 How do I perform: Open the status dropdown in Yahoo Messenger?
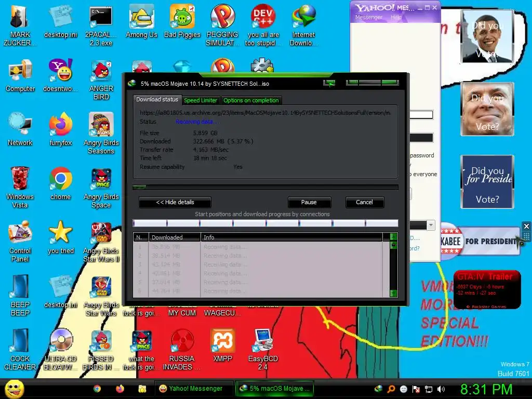(431, 225)
